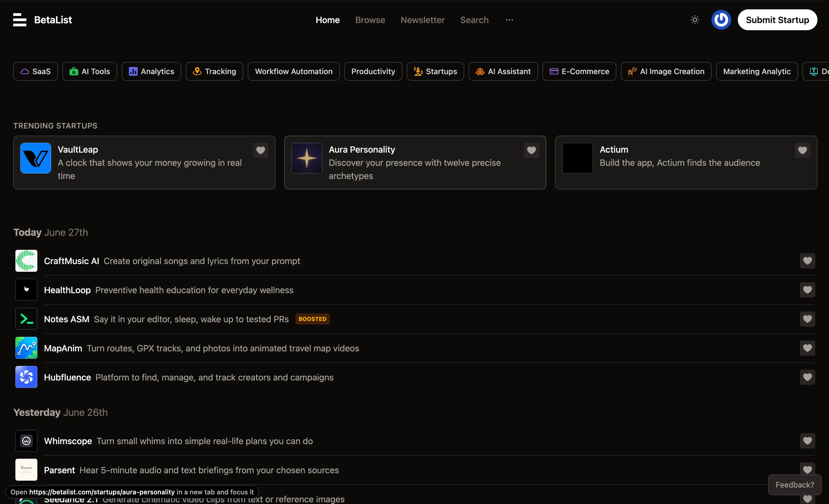Open the MapAnim logo icon
Screen dimensions: 829x504
tap(26, 348)
